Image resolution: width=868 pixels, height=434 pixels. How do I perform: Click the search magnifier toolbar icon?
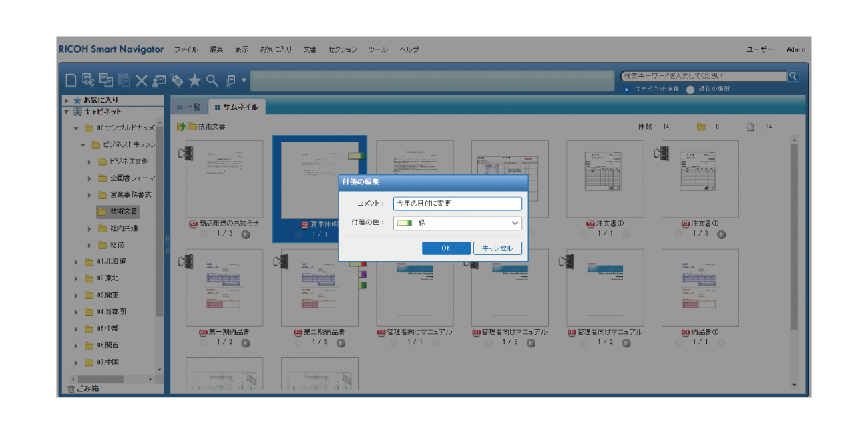pos(211,80)
